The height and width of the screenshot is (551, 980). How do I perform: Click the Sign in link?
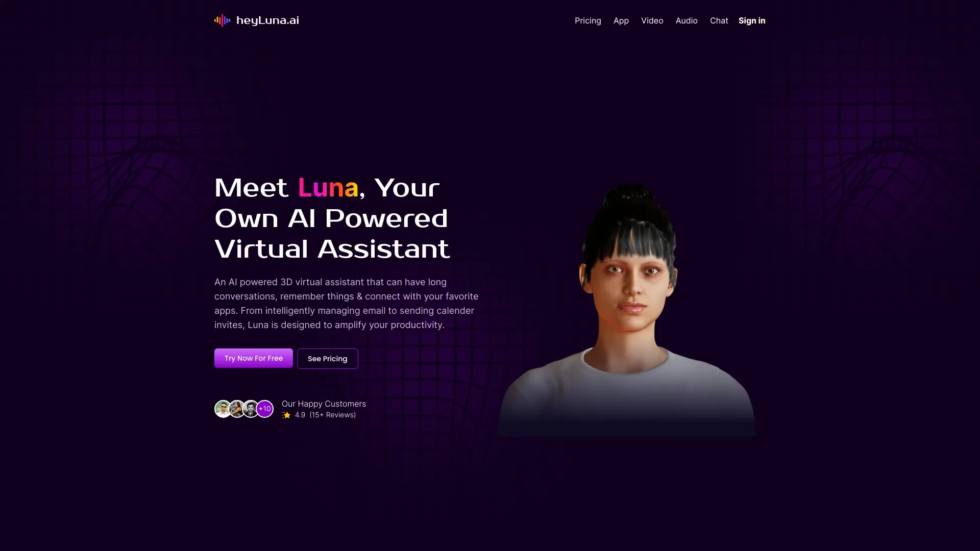pyautogui.click(x=752, y=20)
